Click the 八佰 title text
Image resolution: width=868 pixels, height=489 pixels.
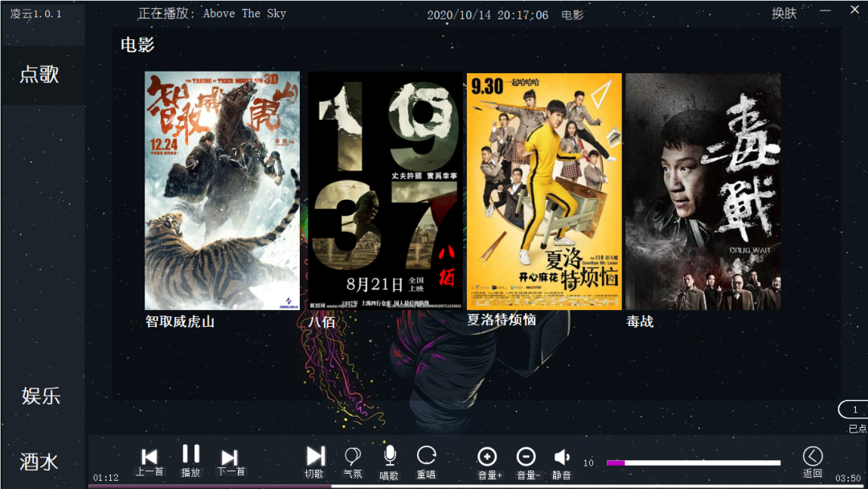point(321,321)
